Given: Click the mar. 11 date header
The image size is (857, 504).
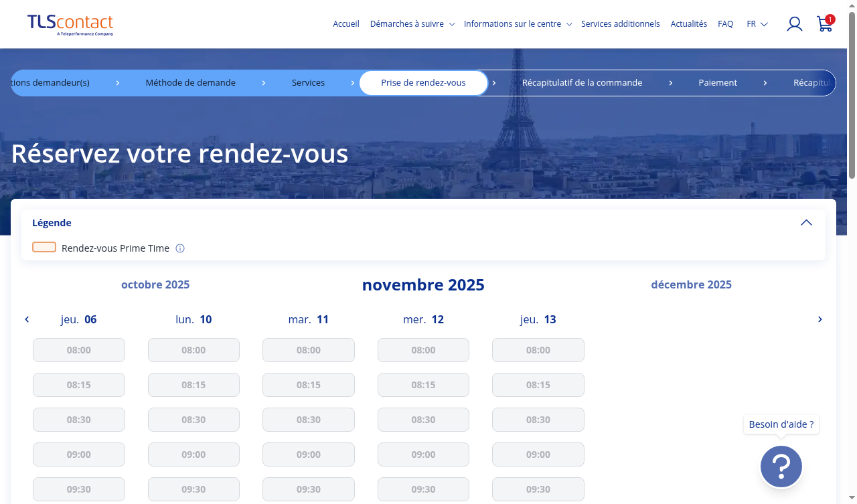Looking at the screenshot, I should [309, 319].
